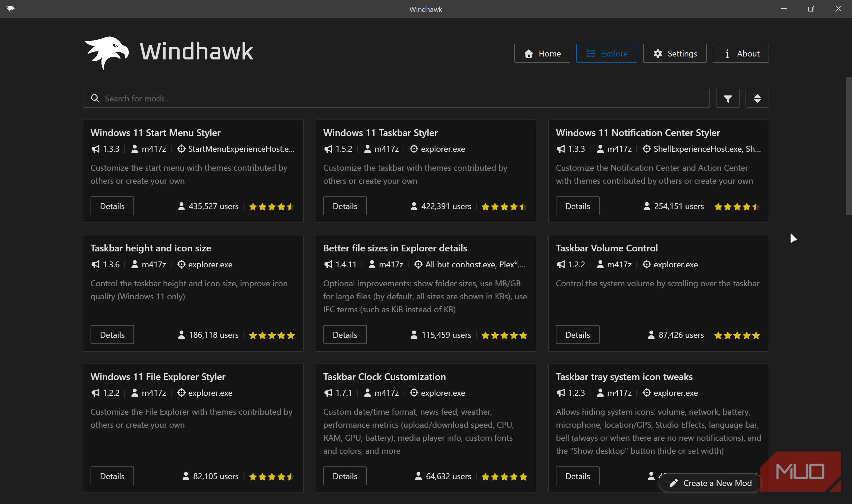Click star rating of Taskbar Clock Customization
This screenshot has width=852, height=504.
(x=504, y=476)
